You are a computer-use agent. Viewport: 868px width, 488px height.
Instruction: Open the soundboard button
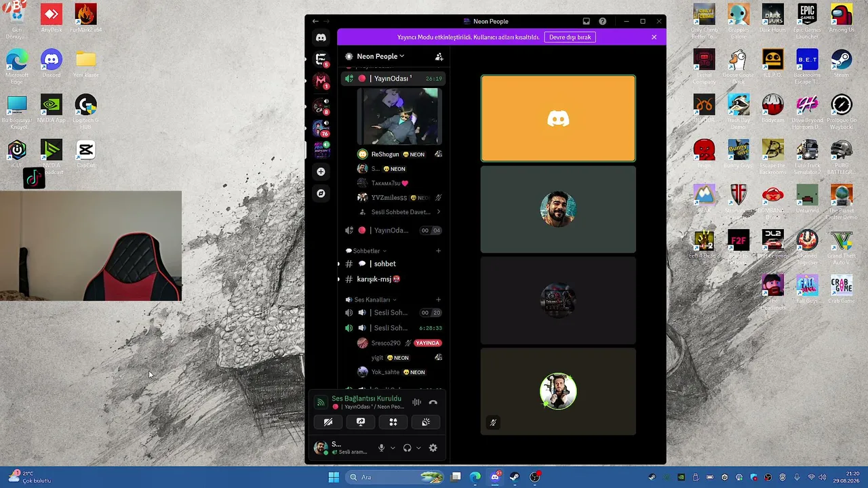(426, 422)
